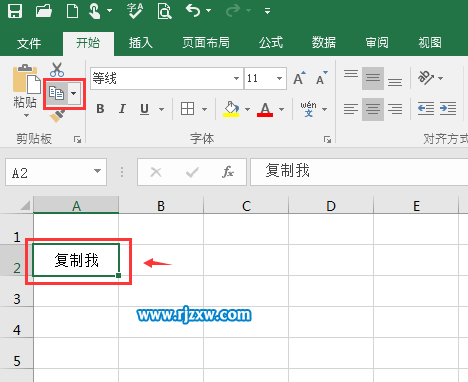Open the Copy options dropdown arrow

pos(74,93)
